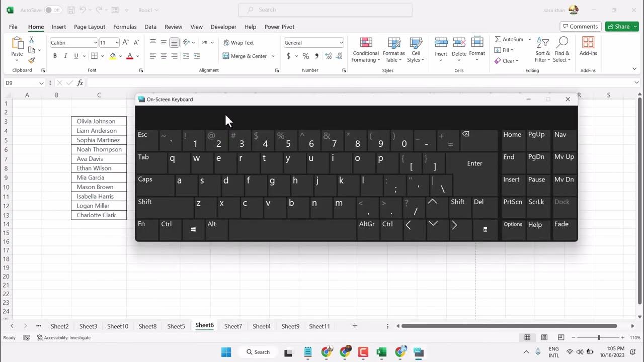Open the Name Box dropdown arrow
Image resolution: width=644 pixels, height=362 pixels.
click(41, 83)
